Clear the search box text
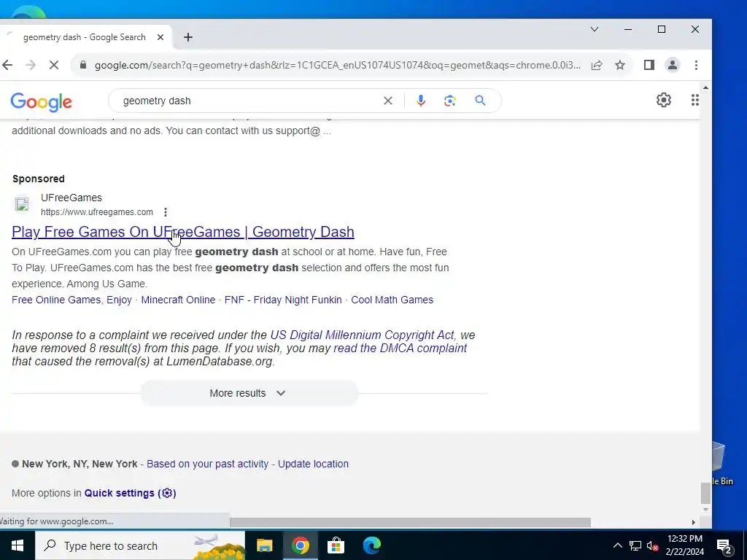Viewport: 747px width, 560px height. point(388,101)
